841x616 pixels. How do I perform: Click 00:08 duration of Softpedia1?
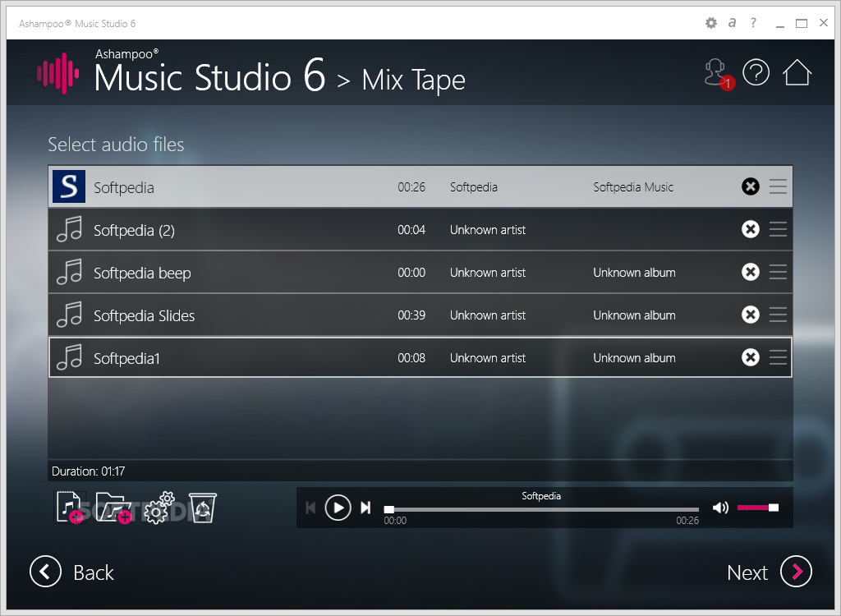pyautogui.click(x=411, y=358)
